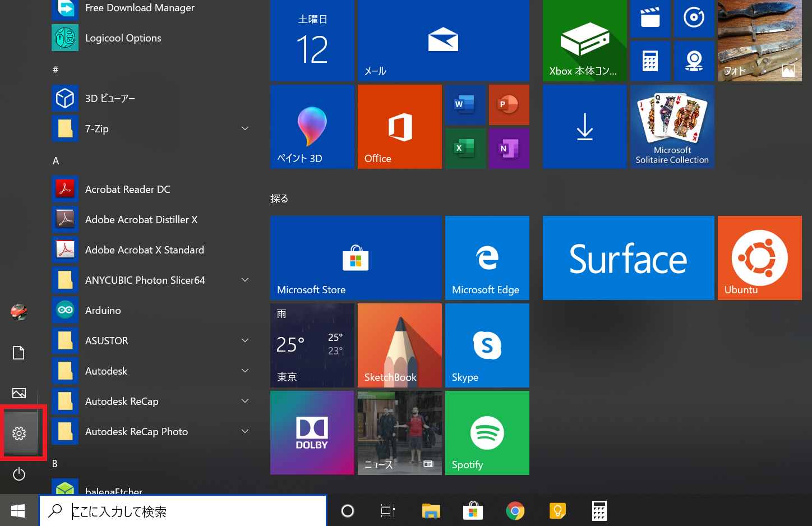
Task: Click the Windows Start button
Action: (x=19, y=511)
